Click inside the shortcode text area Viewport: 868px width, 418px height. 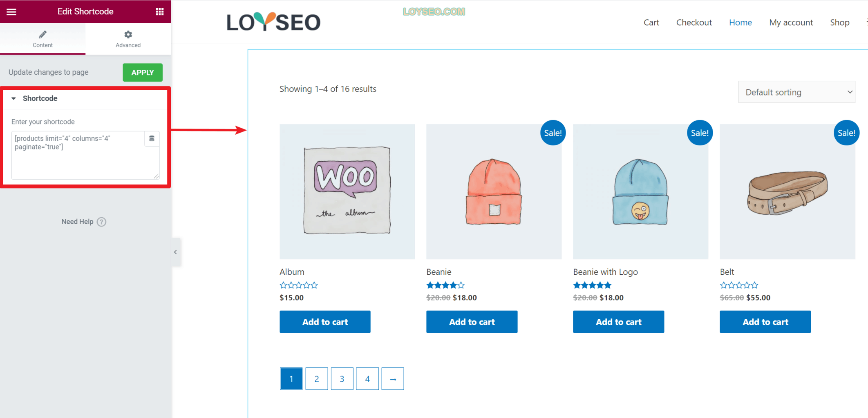coord(78,155)
